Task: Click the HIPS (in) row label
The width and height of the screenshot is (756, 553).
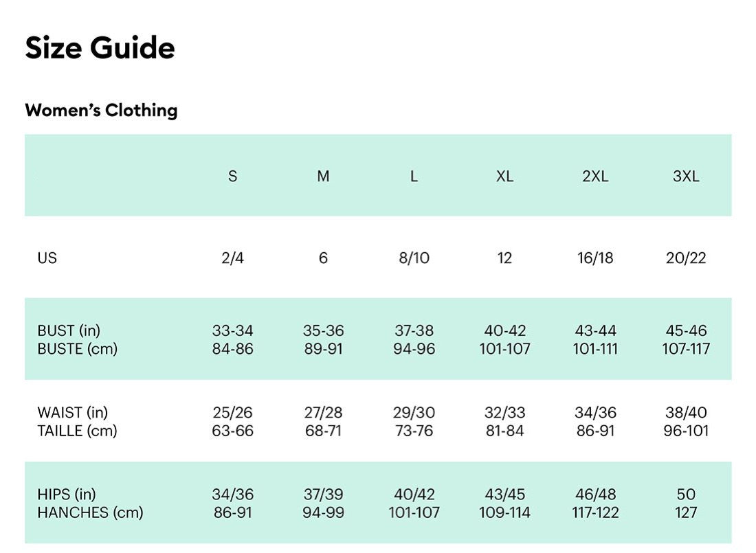Action: pyautogui.click(x=67, y=494)
